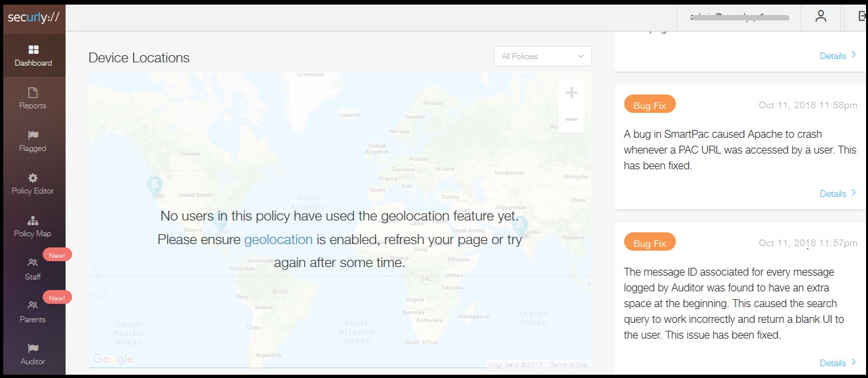Open the topmost Details link
Viewport: 868px width, 378px height.
pos(838,56)
